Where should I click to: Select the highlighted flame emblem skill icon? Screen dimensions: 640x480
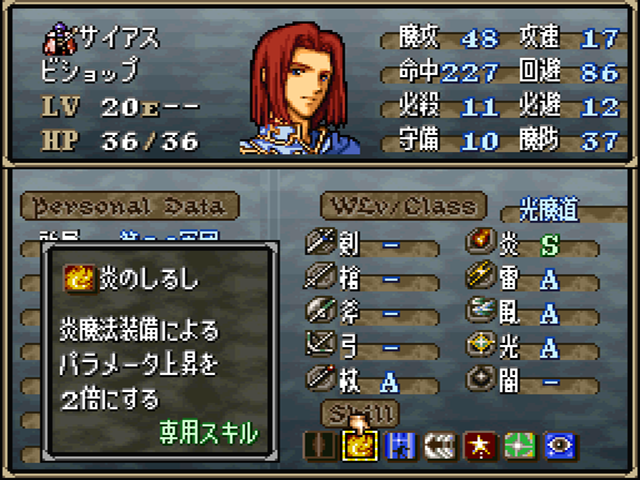(360, 446)
